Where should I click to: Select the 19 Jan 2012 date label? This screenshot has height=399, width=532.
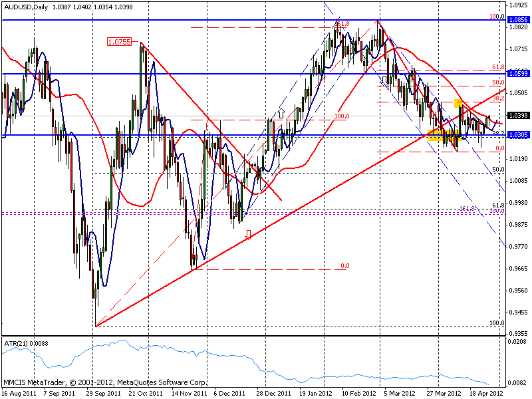click(315, 393)
